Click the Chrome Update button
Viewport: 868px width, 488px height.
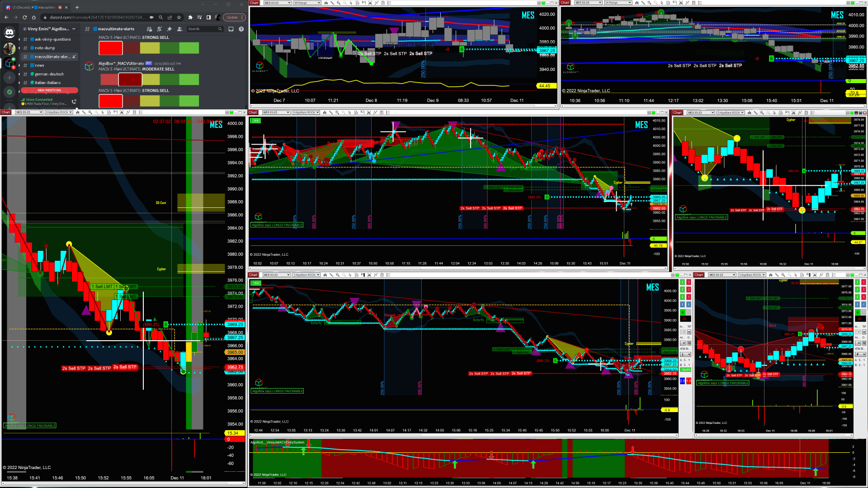click(233, 17)
